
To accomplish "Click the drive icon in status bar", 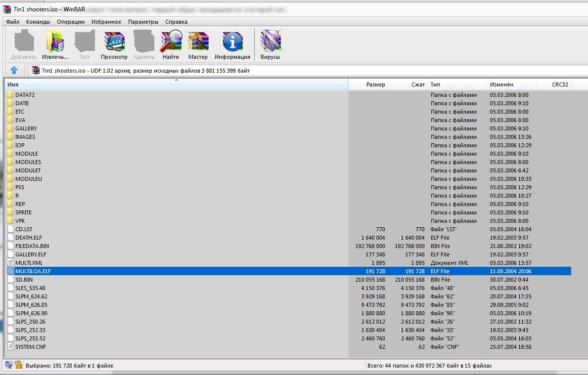I will [x=8, y=365].
